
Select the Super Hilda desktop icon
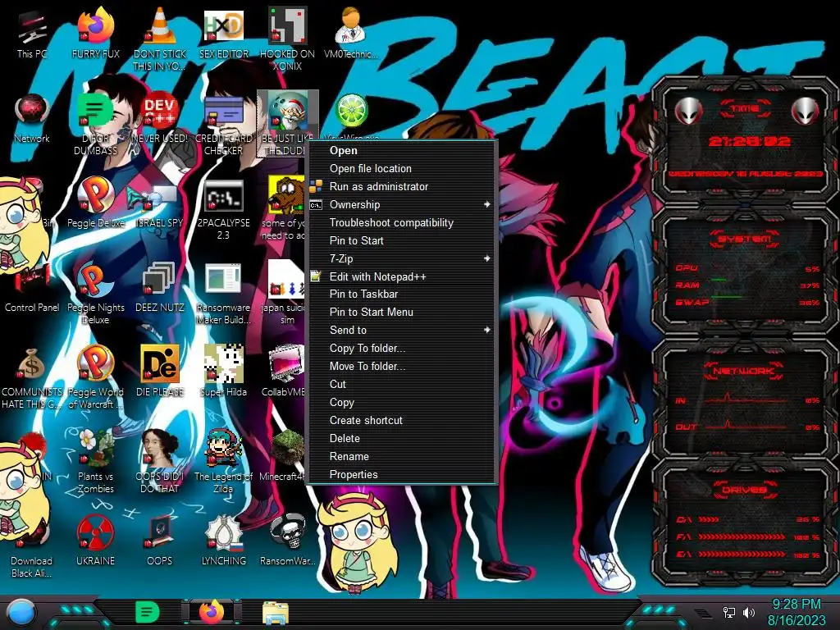point(223,372)
